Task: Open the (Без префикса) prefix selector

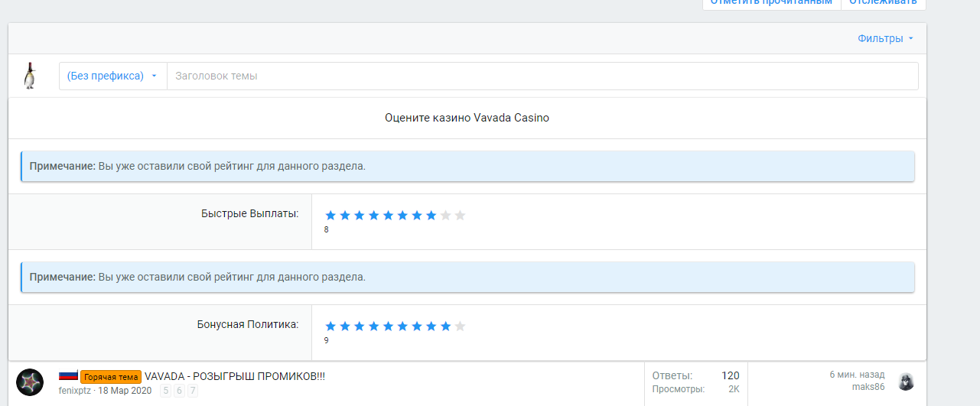Action: click(x=112, y=76)
